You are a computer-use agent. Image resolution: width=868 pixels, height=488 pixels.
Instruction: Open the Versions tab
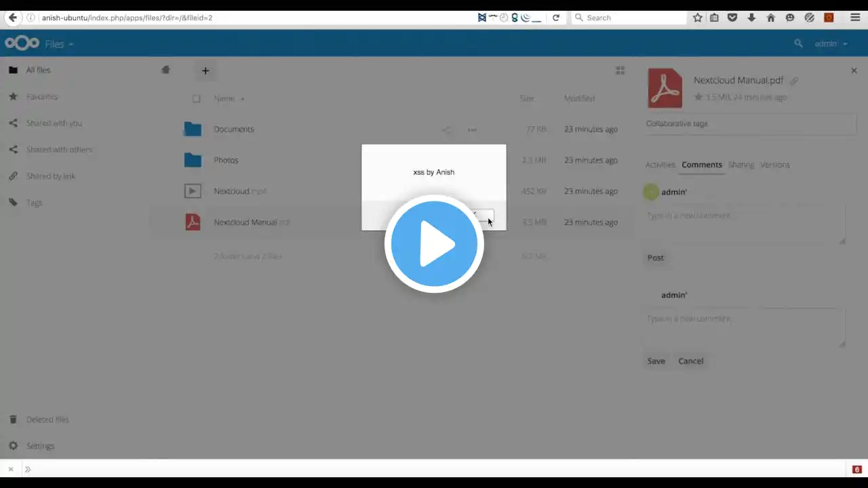click(775, 165)
